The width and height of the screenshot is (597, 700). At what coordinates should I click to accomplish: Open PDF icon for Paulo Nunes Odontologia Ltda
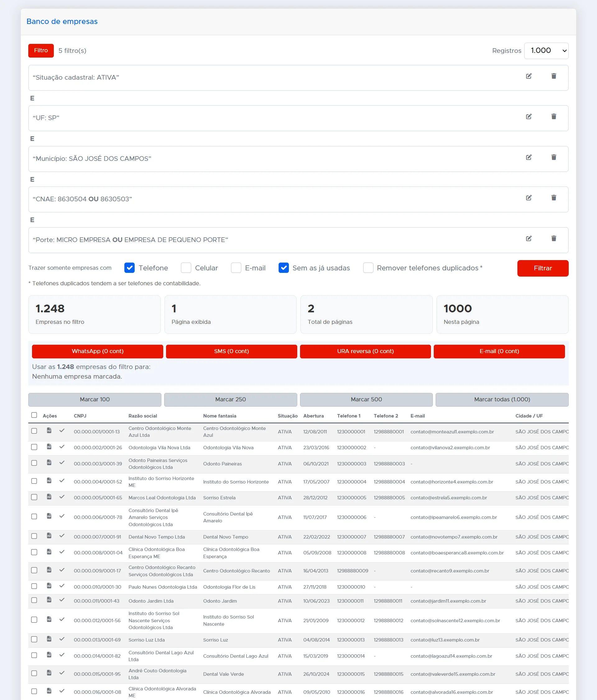pyautogui.click(x=49, y=586)
